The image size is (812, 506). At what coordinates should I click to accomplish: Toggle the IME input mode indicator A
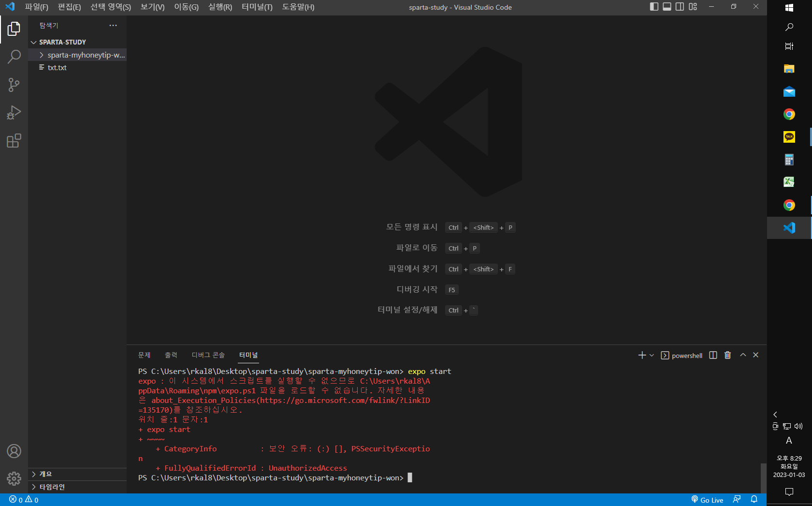789,441
